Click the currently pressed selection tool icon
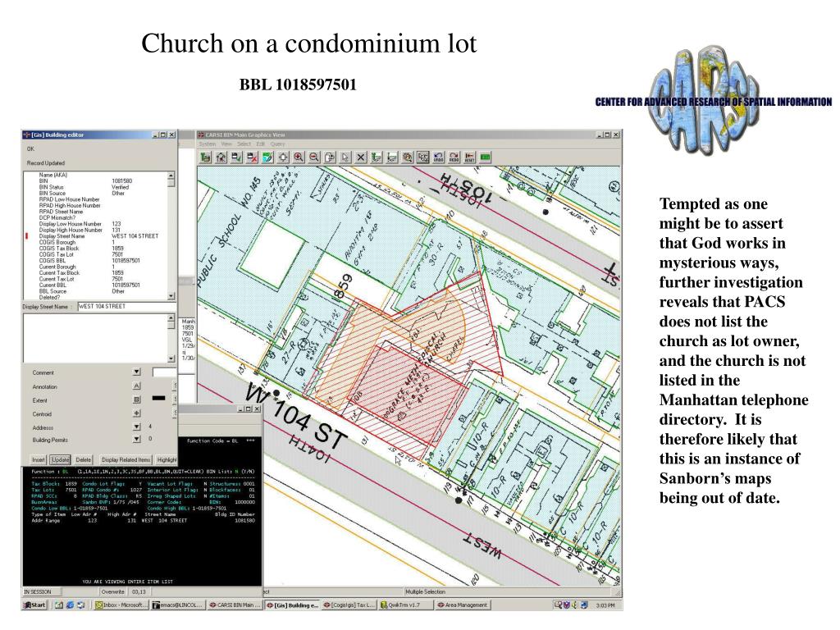 (423, 157)
